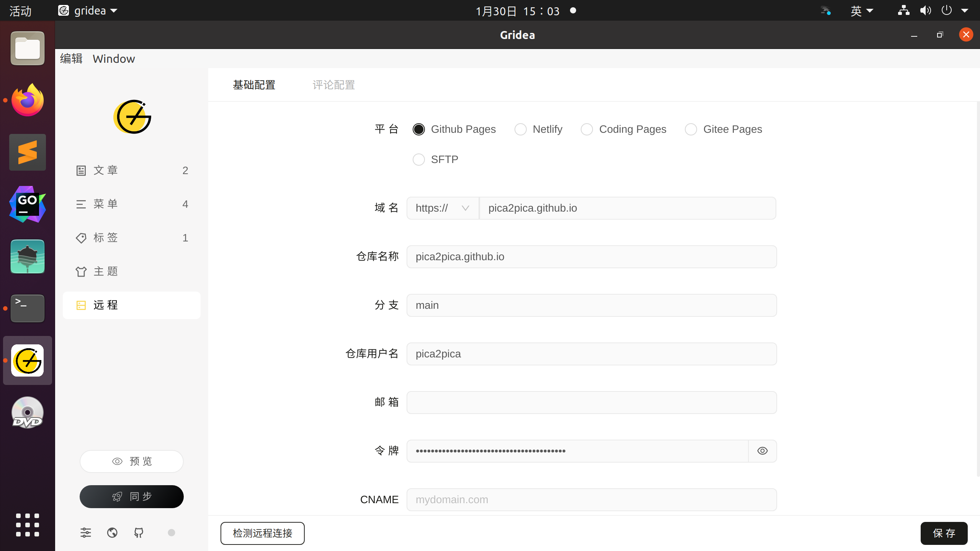Switch to 评论配置 tab
The height and width of the screenshot is (551, 980).
coord(333,85)
